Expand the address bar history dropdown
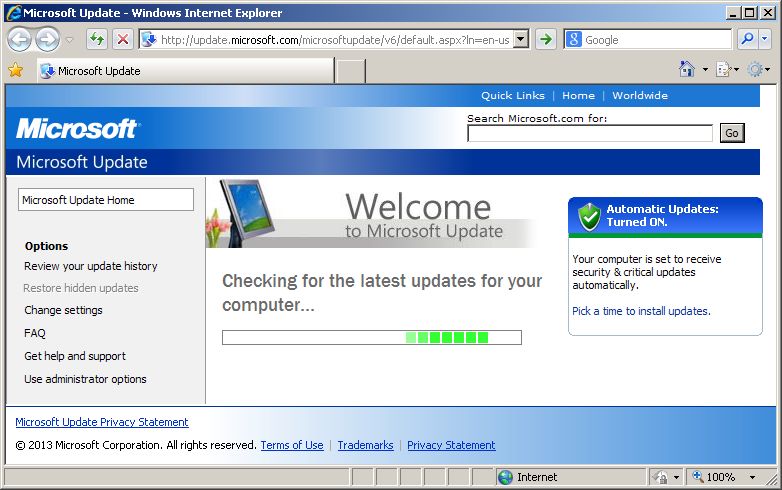 pyautogui.click(x=521, y=39)
